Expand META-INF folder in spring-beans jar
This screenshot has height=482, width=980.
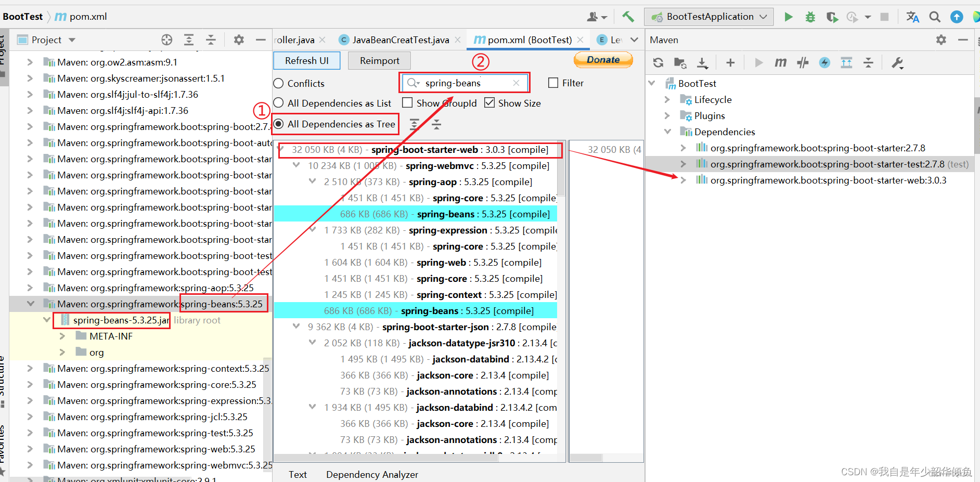(x=62, y=336)
